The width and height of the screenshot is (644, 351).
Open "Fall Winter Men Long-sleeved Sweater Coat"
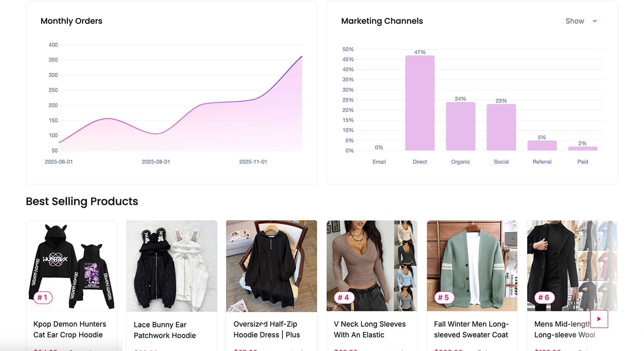[x=471, y=329]
